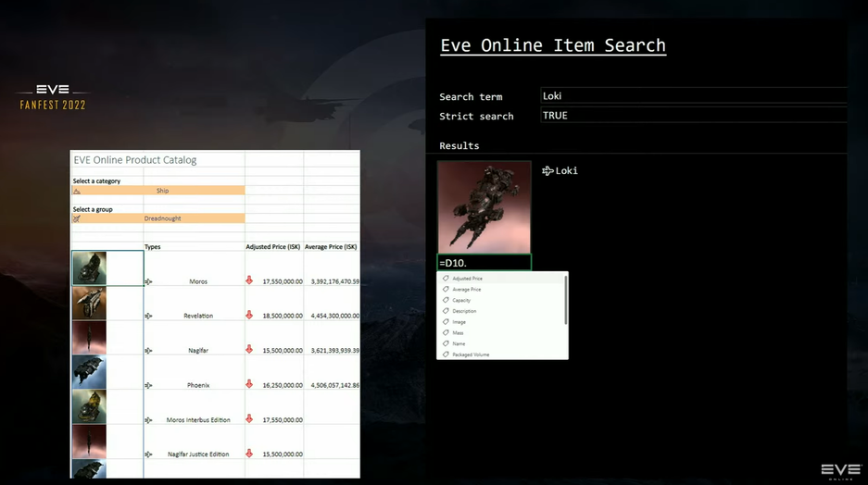Image resolution: width=868 pixels, height=485 pixels.
Task: Click red down arrow in Moros Interbus row
Action: tap(249, 418)
